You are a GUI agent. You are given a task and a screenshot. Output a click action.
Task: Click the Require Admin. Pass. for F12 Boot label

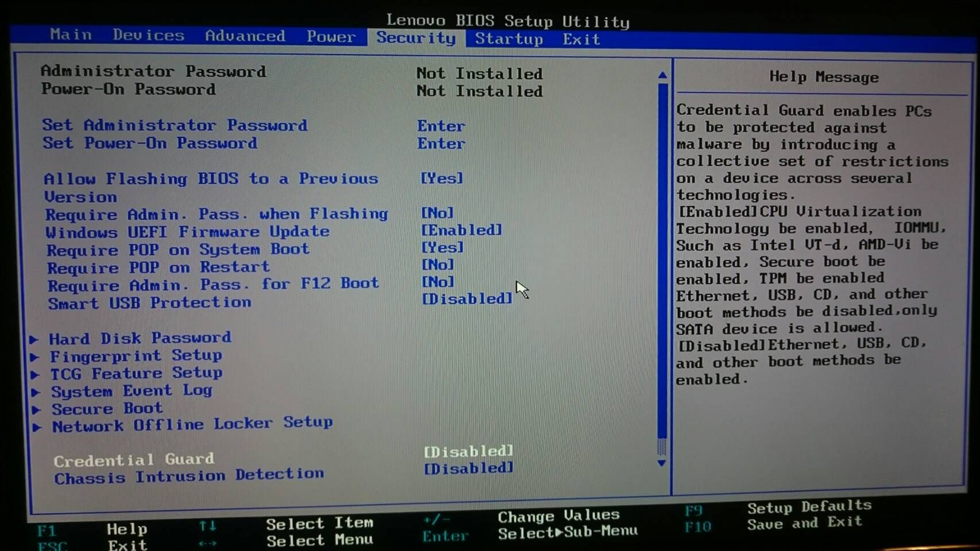pyautogui.click(x=214, y=285)
